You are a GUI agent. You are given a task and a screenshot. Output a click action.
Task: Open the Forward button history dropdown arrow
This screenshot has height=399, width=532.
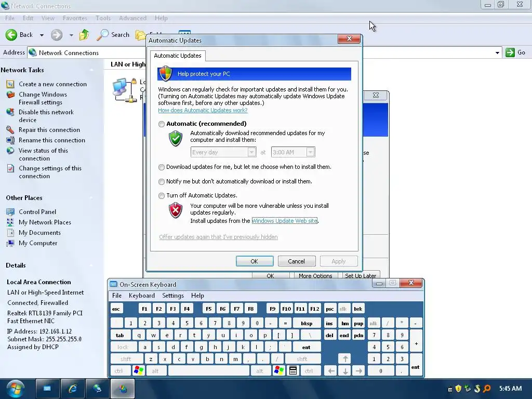(x=71, y=35)
